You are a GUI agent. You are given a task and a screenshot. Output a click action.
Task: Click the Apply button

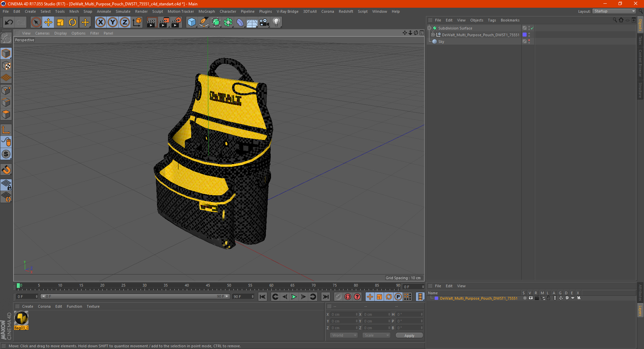coord(409,336)
